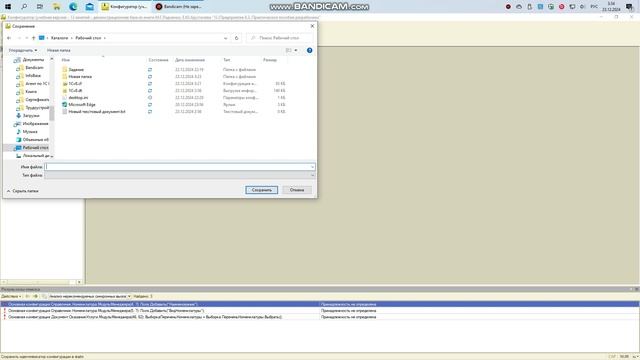Click the Каталоги breadcrumb segment
This screenshot has height=360, width=640.
coord(60,38)
